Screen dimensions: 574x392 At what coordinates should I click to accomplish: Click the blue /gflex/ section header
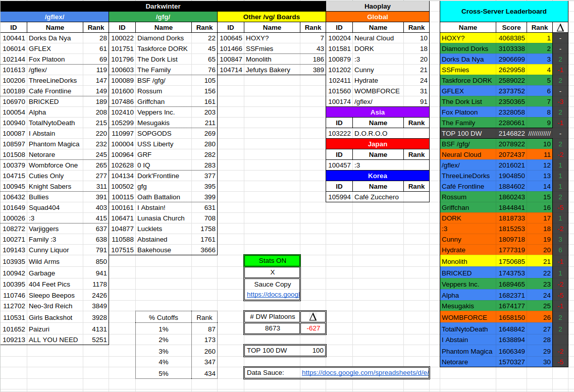55,17
